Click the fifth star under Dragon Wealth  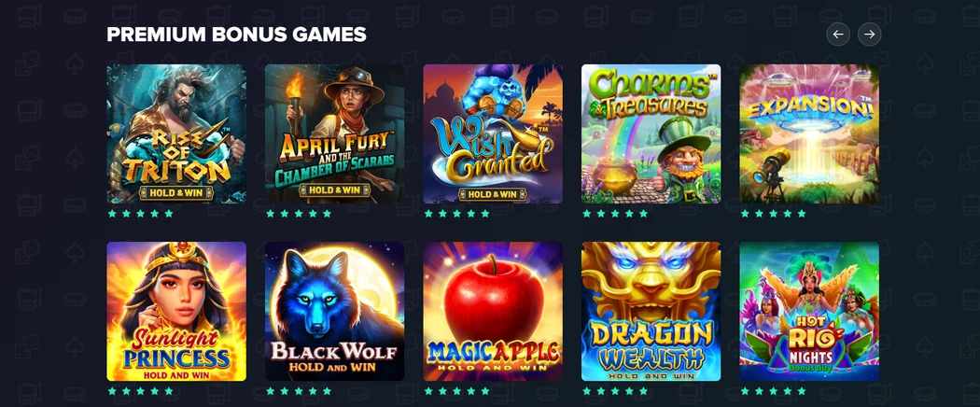(x=643, y=391)
